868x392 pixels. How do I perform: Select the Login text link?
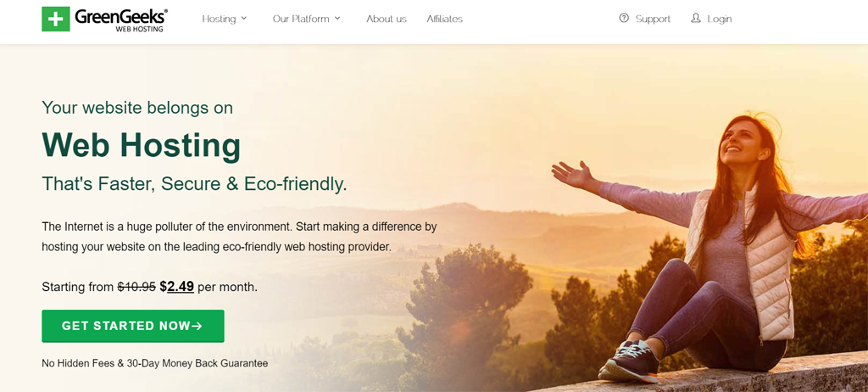(720, 19)
